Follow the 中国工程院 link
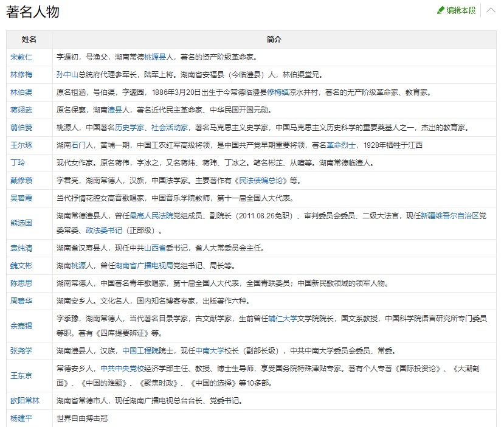Viewport: 504px width, 427px height. 140,351
